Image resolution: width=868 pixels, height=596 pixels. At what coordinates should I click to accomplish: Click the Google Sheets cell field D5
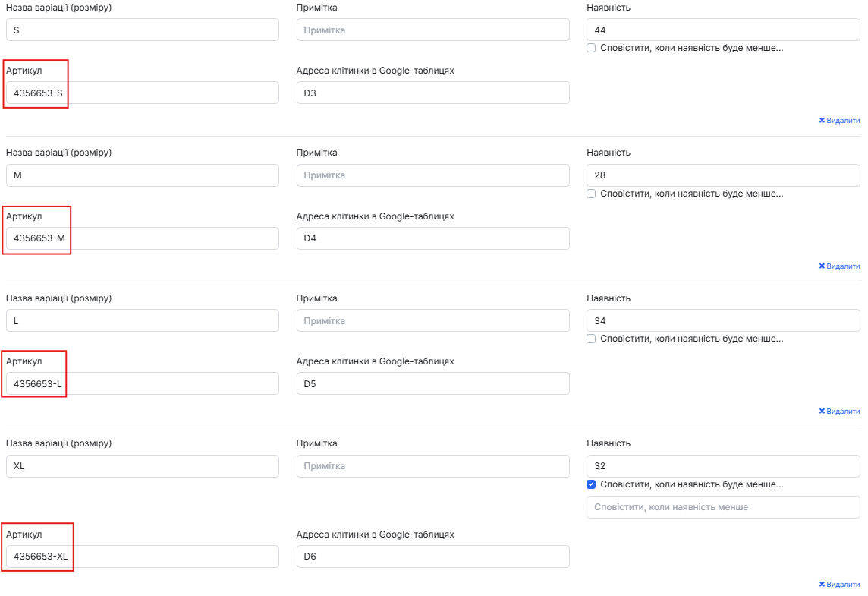pyautogui.click(x=433, y=384)
